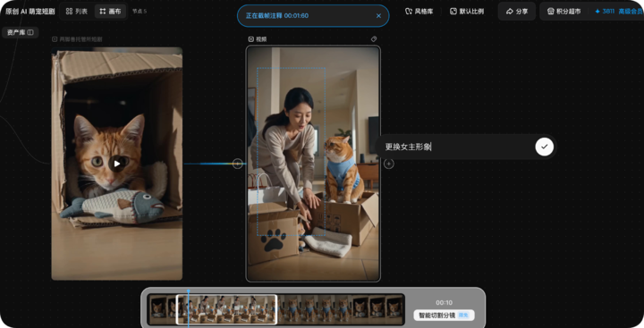Click the plus connector left of video node

coord(237,164)
